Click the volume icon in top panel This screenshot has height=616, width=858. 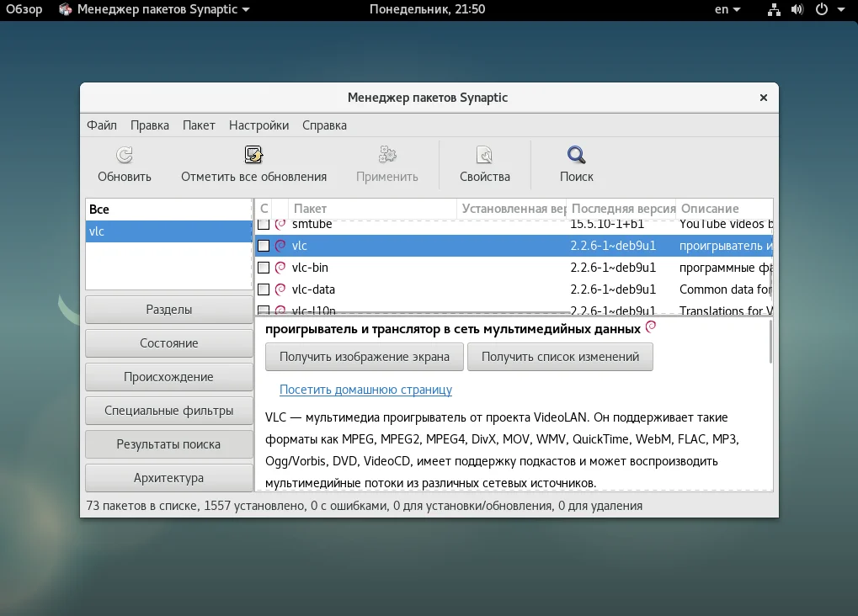click(797, 9)
